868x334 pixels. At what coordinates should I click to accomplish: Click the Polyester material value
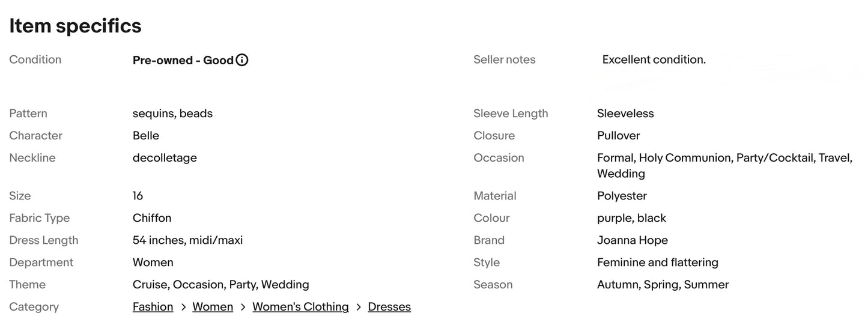coord(622,196)
